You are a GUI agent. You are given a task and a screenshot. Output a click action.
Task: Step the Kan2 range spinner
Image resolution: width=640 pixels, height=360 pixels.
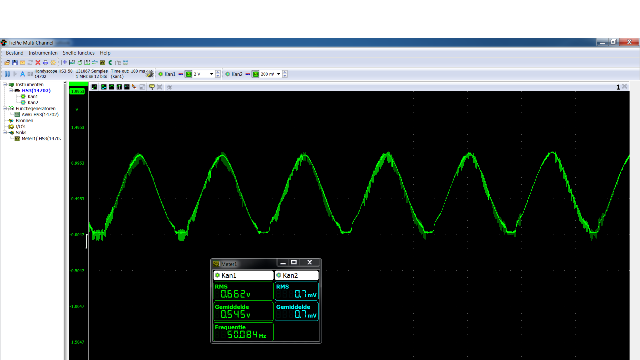[284, 74]
